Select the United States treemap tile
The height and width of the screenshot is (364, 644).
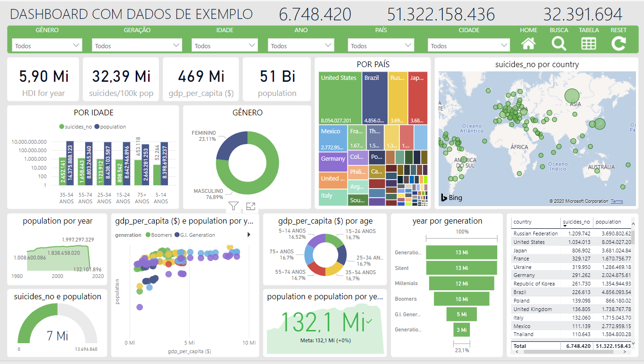(x=340, y=98)
